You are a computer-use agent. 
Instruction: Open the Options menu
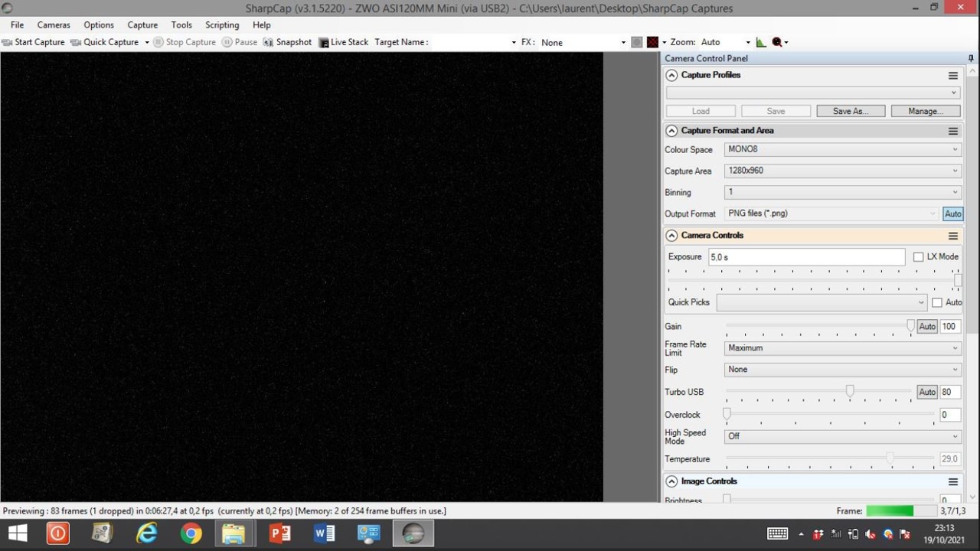coord(99,24)
